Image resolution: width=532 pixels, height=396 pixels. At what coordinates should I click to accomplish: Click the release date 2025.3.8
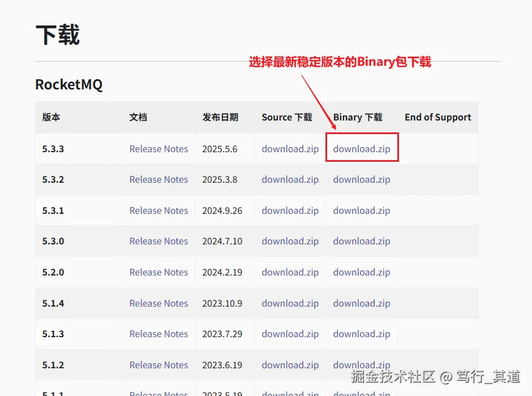pyautogui.click(x=220, y=179)
